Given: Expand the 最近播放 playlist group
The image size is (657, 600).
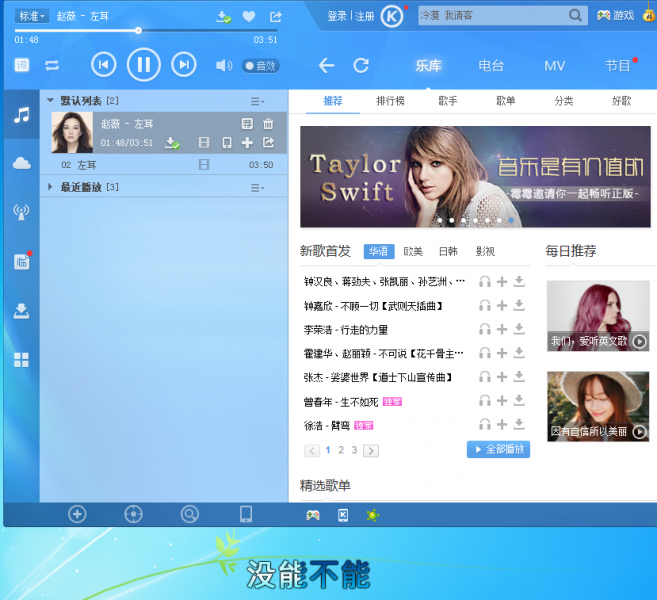Looking at the screenshot, I should click(x=51, y=187).
